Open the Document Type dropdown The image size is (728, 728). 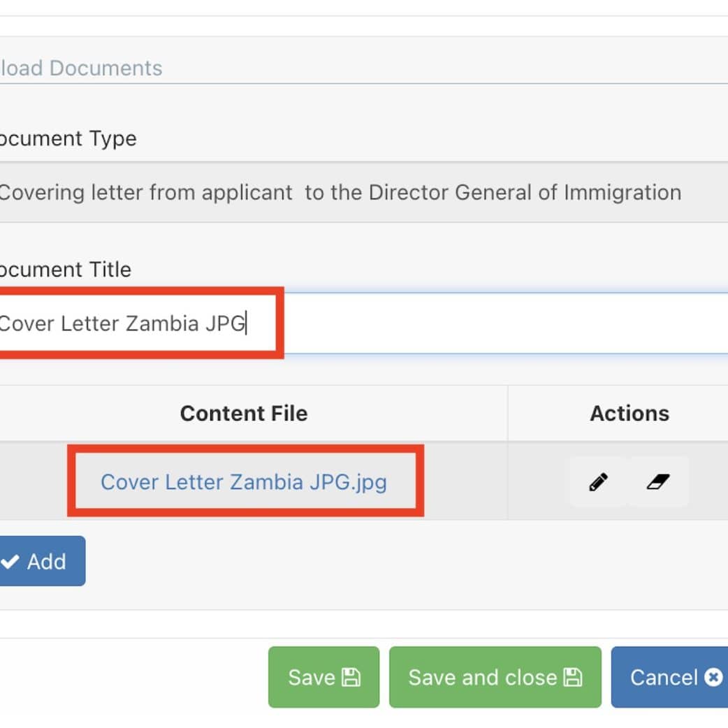point(363,192)
